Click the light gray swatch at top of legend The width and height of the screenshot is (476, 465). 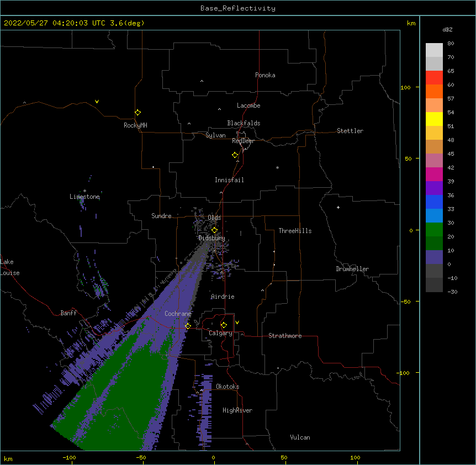(434, 50)
